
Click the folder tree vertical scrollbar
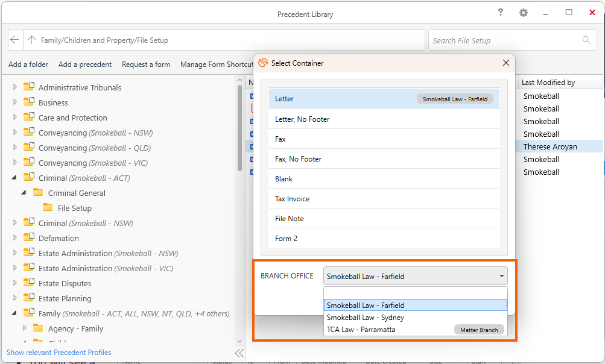coord(239,127)
